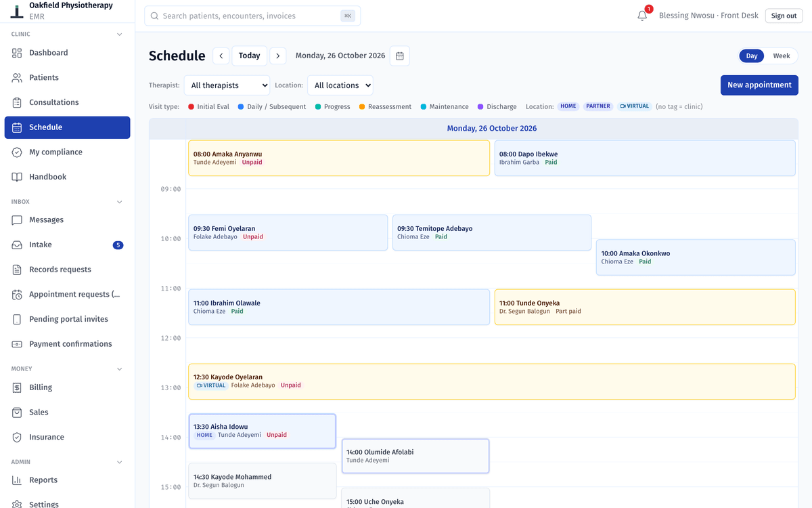
Task: Focus the search patients, encounters, invoices field
Action: point(252,16)
